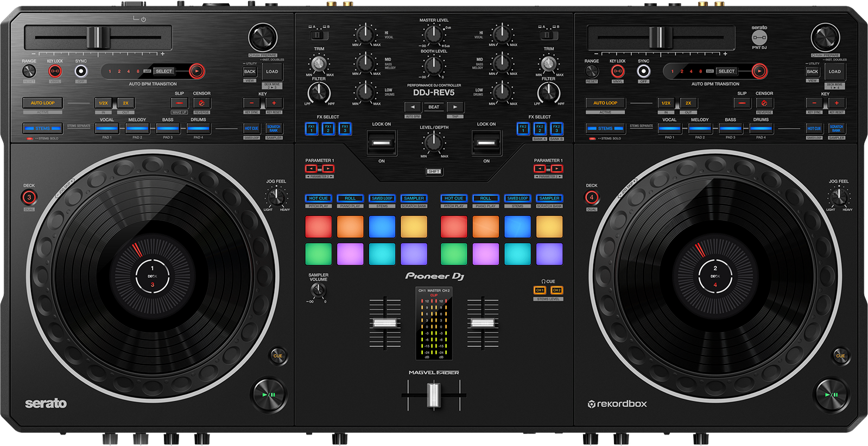The height and width of the screenshot is (446, 868).
Task: Select the Parameter 1 left arrow above left pads
Action: point(311,169)
